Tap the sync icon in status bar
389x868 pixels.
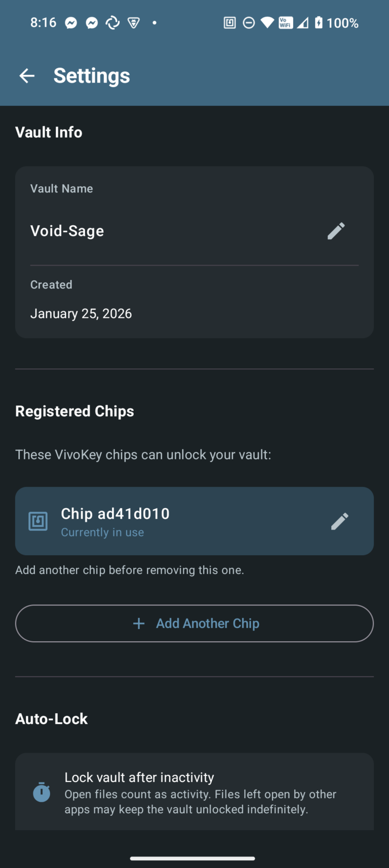[112, 23]
